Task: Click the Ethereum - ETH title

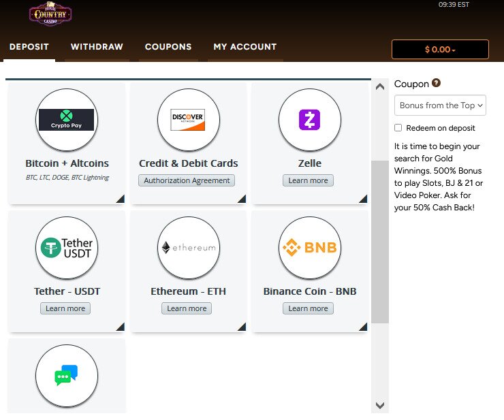Action: point(189,291)
